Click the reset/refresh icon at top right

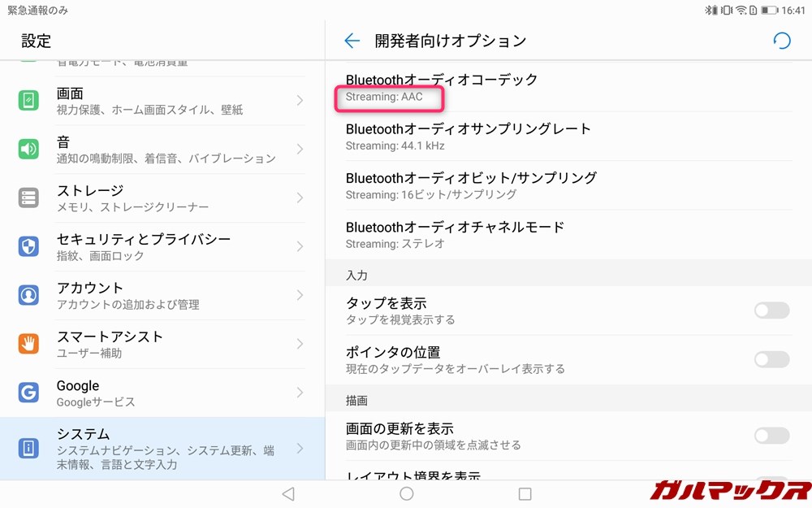[x=781, y=41]
